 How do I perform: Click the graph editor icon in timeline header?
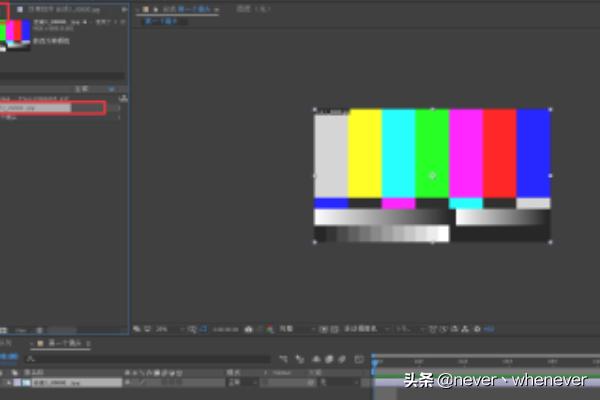click(357, 358)
